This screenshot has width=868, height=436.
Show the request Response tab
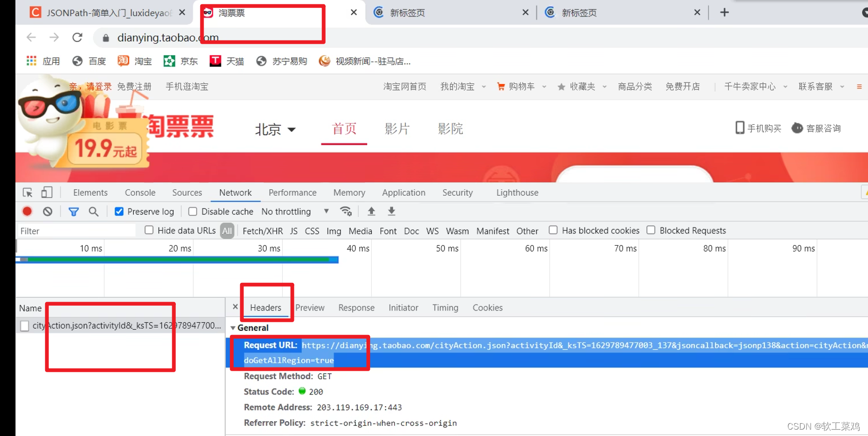pos(356,307)
